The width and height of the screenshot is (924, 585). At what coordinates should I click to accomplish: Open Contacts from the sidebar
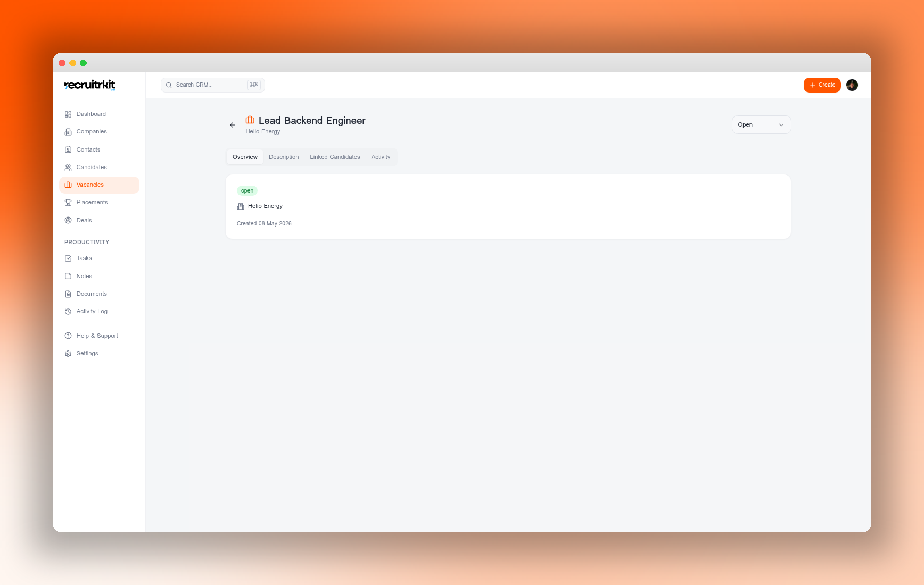pyautogui.click(x=99, y=150)
